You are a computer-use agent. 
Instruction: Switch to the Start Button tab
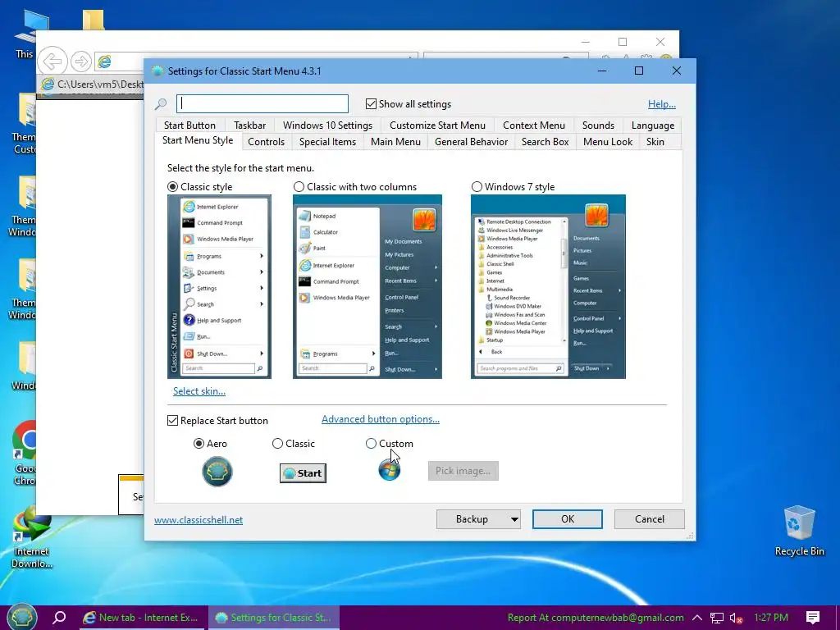[x=189, y=126]
